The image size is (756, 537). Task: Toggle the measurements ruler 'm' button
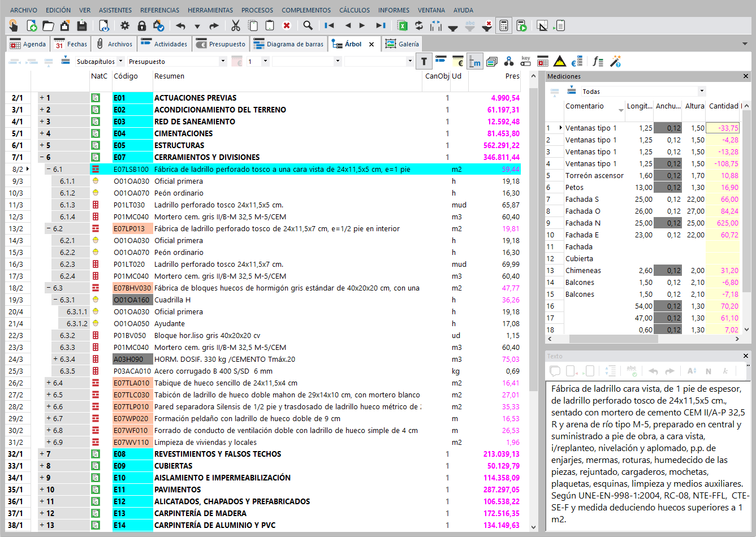(475, 62)
